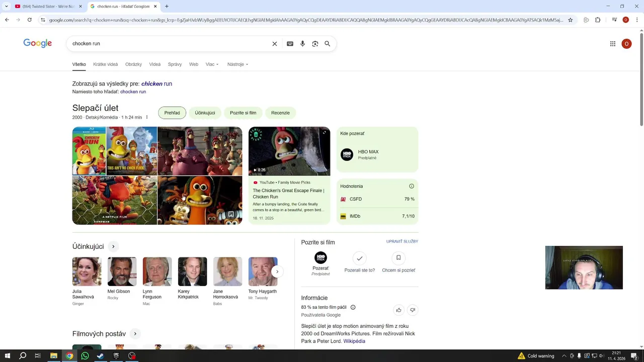644x362 pixels.
Task: Click UPRAVIŤ SLUŽBY link
Action: click(x=402, y=241)
